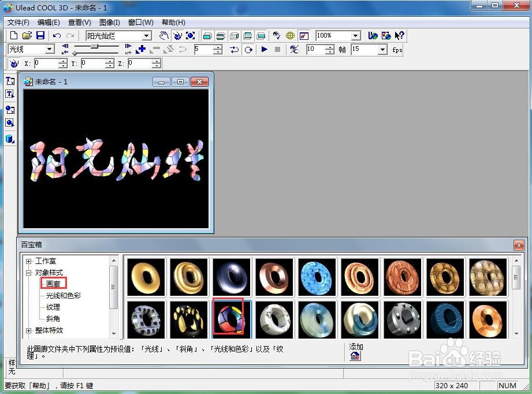
Task: Save the project using the floppy disk icon
Action: pyautogui.click(x=40, y=35)
